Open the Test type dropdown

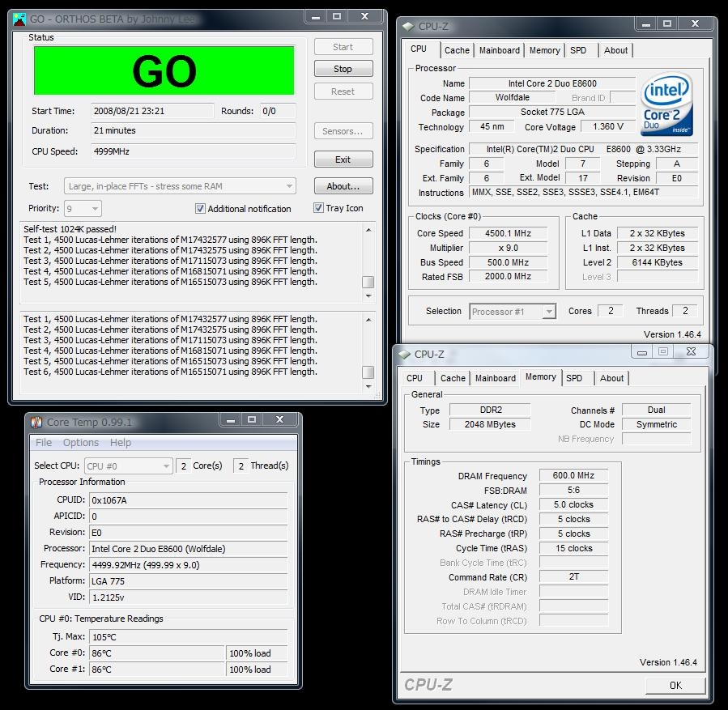[289, 186]
